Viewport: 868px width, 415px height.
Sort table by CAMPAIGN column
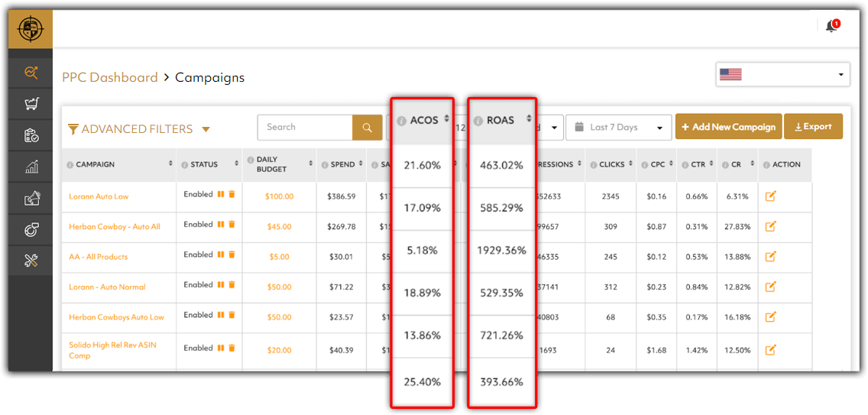(x=170, y=164)
